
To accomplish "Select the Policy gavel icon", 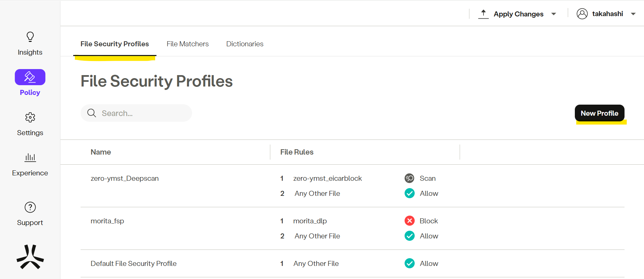I will click(30, 77).
